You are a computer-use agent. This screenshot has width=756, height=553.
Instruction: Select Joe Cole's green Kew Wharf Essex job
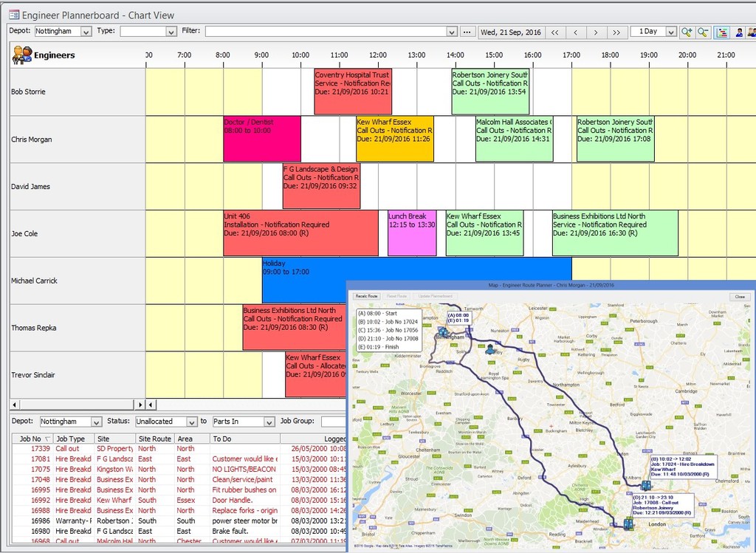click(484, 233)
